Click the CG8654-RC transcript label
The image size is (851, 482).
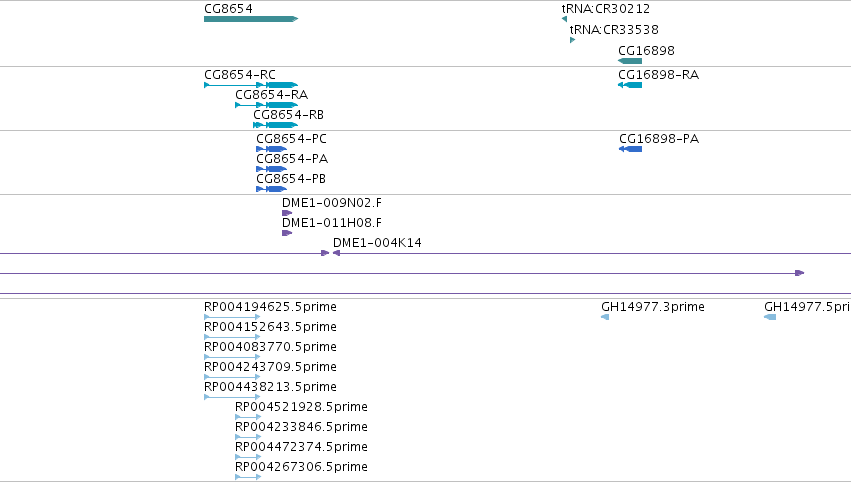coord(240,74)
